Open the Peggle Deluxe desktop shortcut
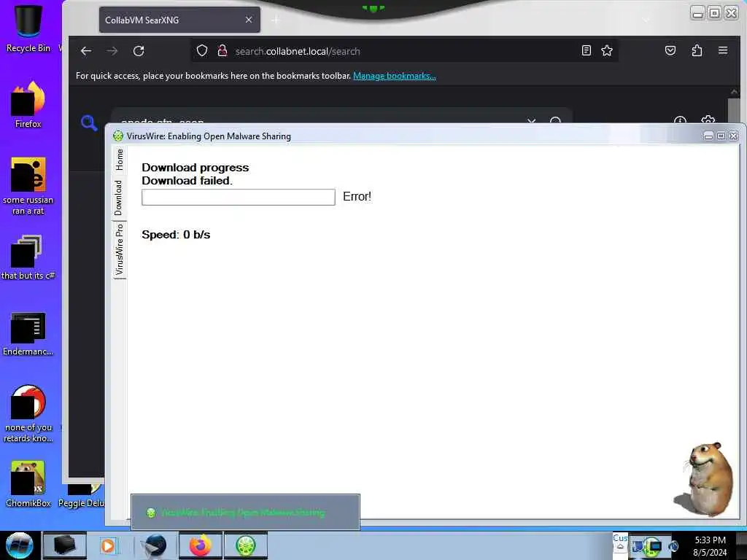This screenshot has height=560, width=747. pos(83,495)
